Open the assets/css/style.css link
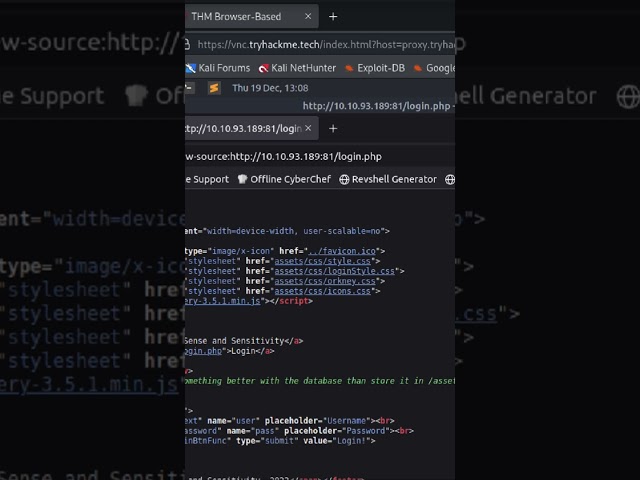 click(x=322, y=261)
